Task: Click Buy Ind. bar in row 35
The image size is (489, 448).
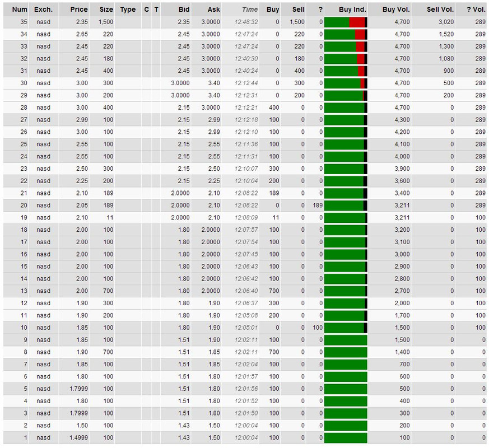Action: (346, 22)
